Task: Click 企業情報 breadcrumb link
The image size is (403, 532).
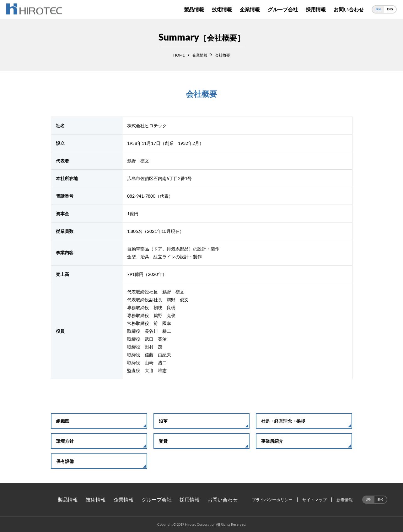Action: pyautogui.click(x=200, y=55)
